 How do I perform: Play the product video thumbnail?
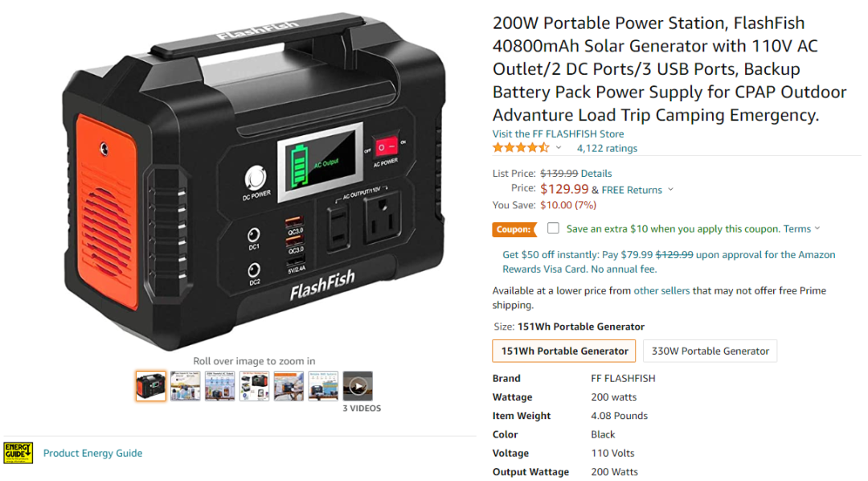[358, 386]
